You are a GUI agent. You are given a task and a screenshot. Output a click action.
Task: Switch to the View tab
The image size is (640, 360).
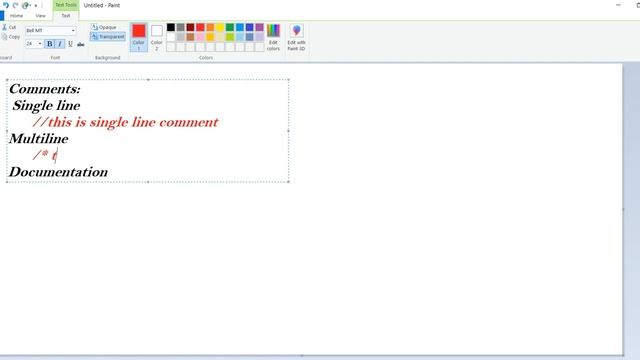tap(40, 16)
